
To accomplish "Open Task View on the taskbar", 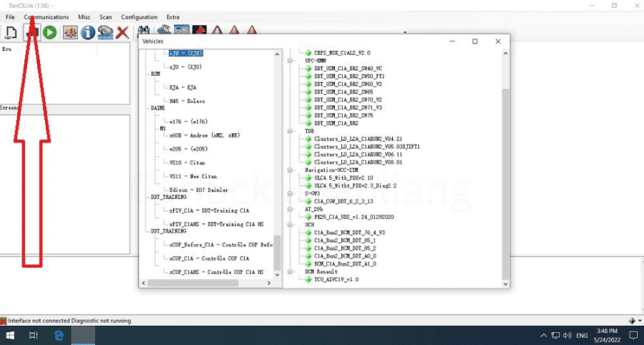I will click(x=34, y=336).
